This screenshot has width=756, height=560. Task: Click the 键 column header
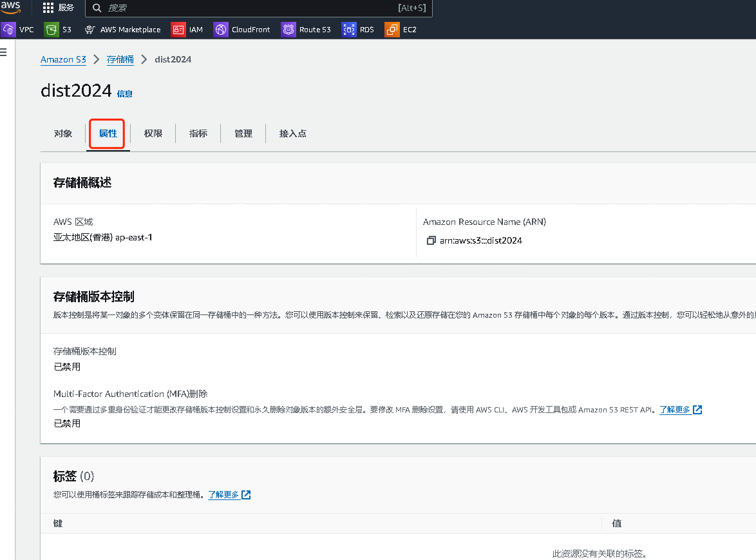[58, 523]
